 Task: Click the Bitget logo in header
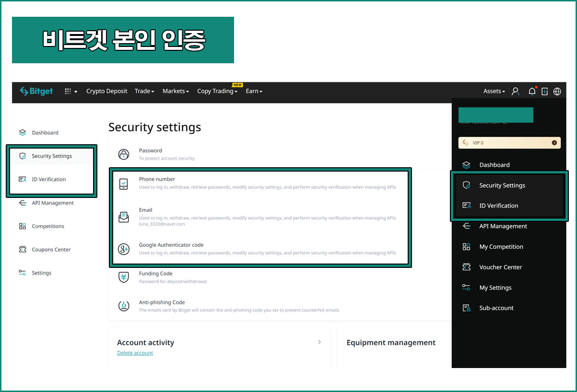[36, 91]
